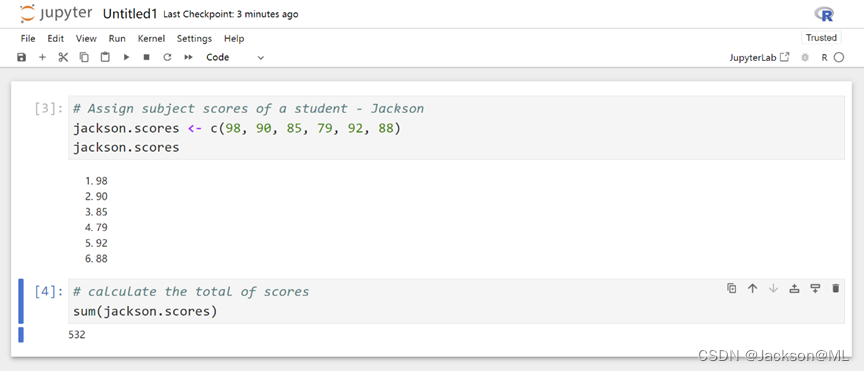Rename the notebook title Untitled1
Viewport: 864px width, 371px height.
130,14
